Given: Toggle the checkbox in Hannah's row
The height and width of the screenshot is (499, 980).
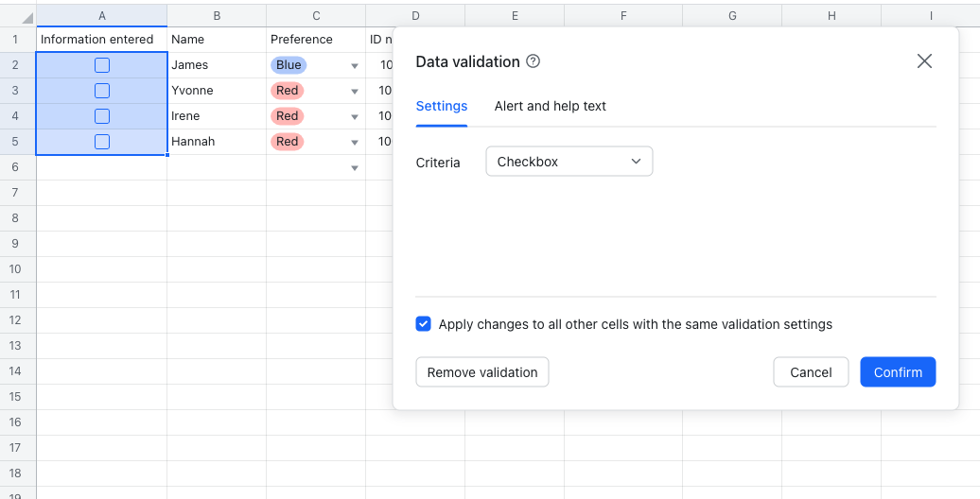Looking at the screenshot, I should [102, 142].
